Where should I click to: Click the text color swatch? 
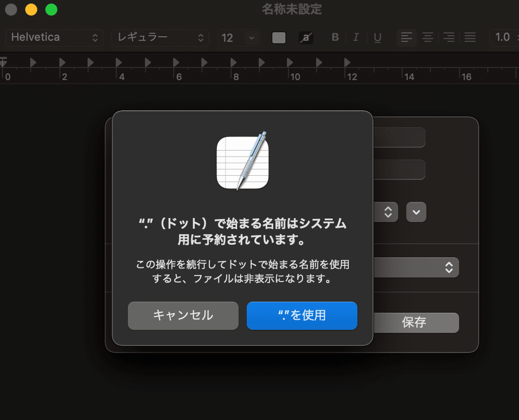[279, 38]
